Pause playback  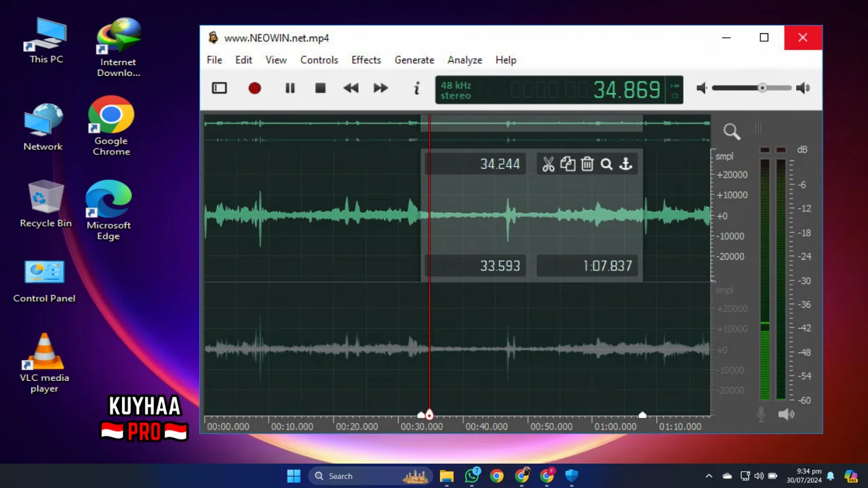[290, 88]
